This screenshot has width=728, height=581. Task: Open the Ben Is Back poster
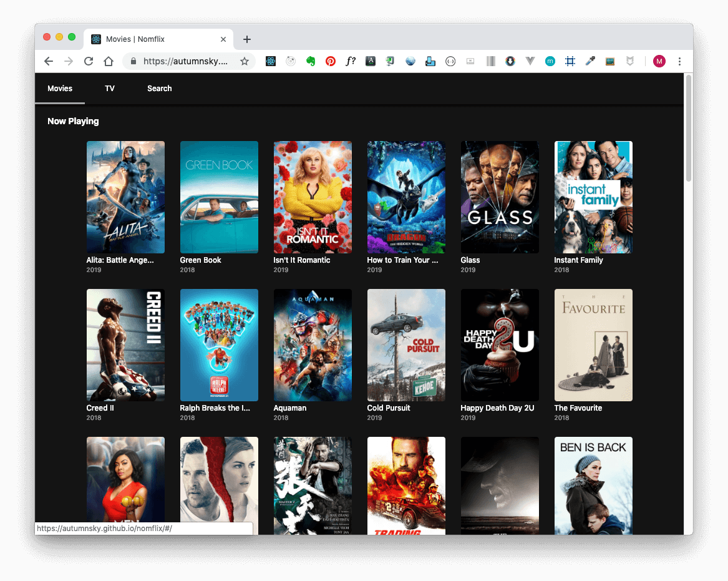click(593, 486)
